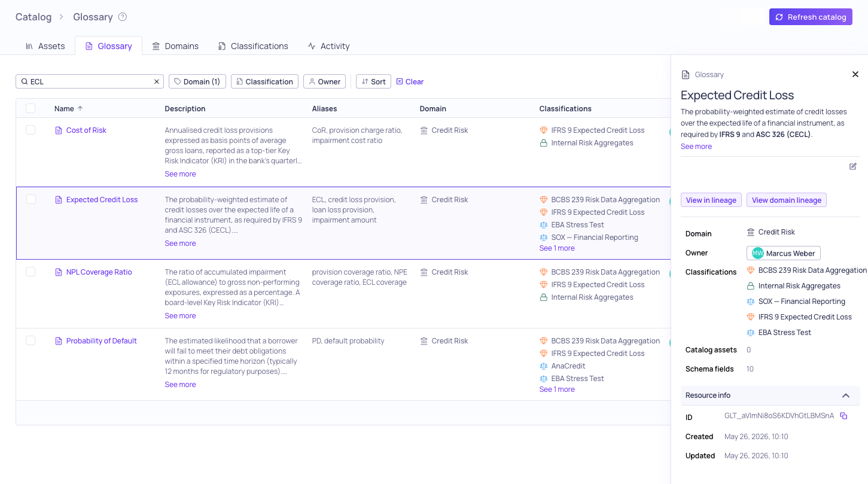Select the NPL Coverage Ratio row checkbox
Image resolution: width=868 pixels, height=484 pixels.
(31, 272)
